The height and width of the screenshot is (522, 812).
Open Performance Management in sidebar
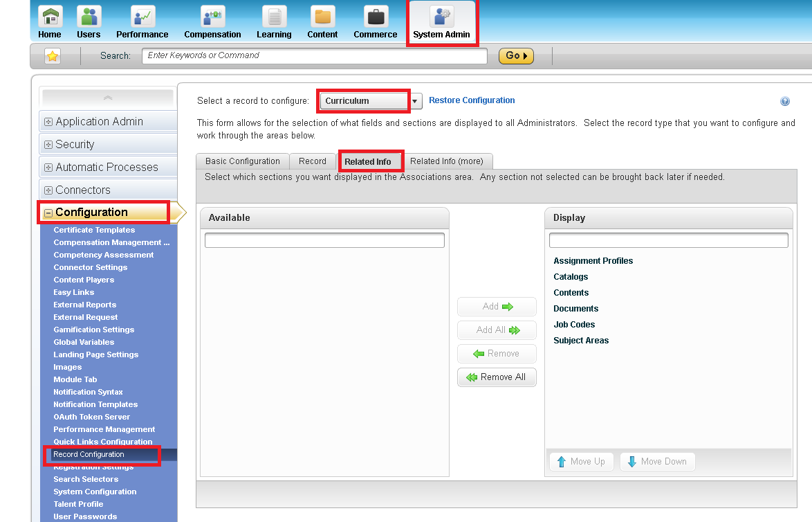pos(104,429)
